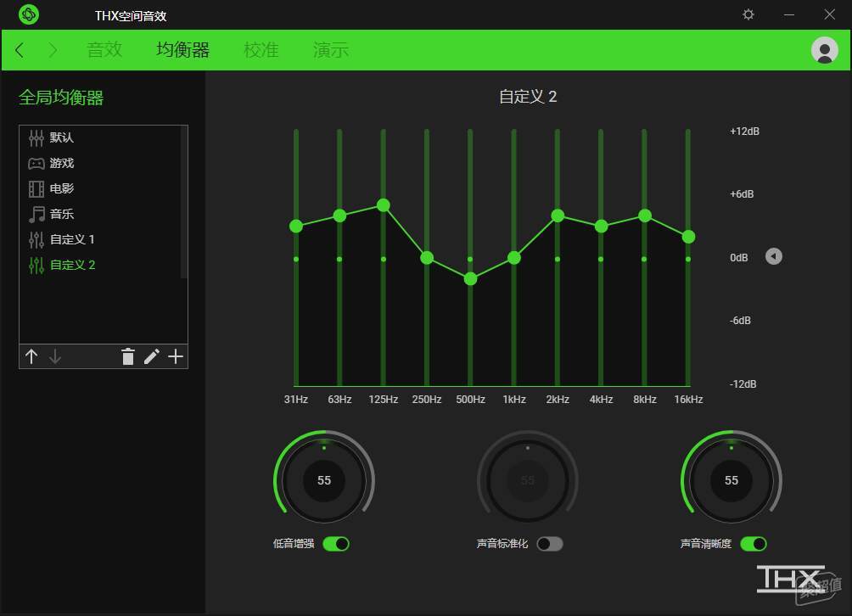
Task: Switch to the 均衡器 tab
Action: pos(182,50)
